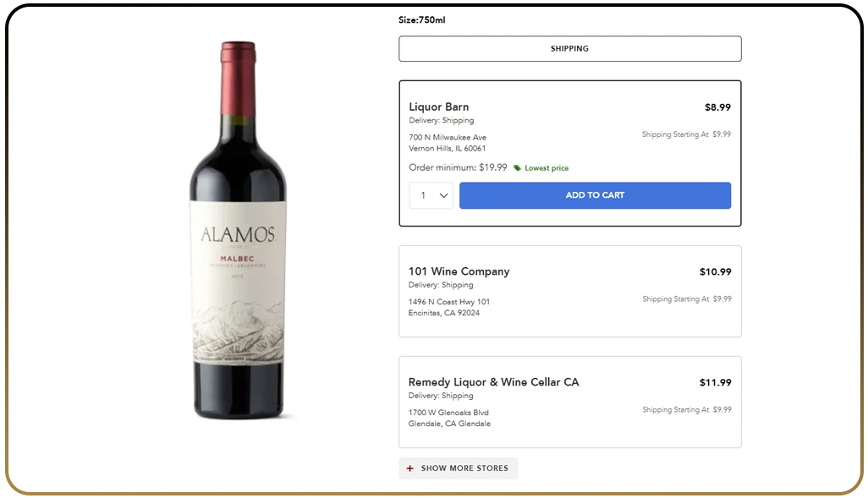This screenshot has width=868, height=498.
Task: Open the quantity dropdown showing 1
Action: point(431,195)
